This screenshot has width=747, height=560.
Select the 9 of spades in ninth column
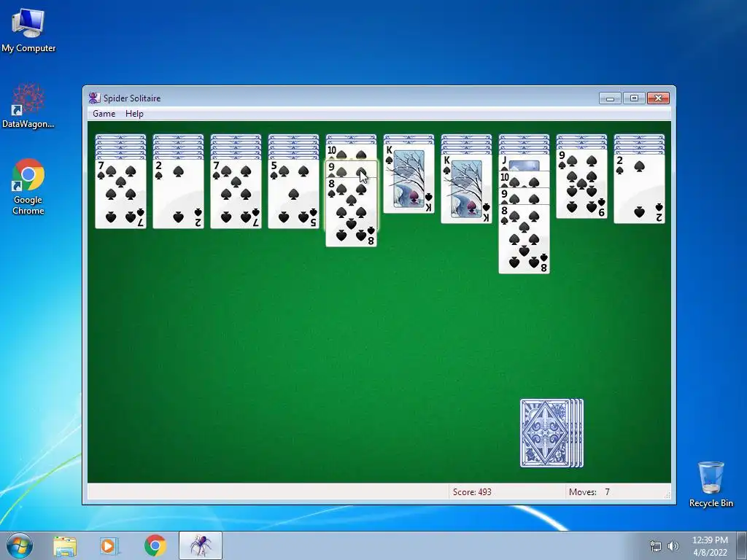pos(581,184)
